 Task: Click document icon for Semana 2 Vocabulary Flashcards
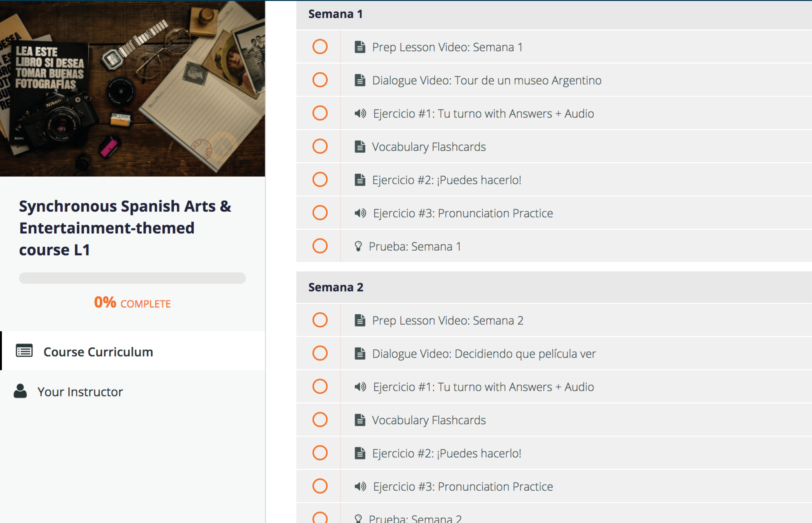360,420
